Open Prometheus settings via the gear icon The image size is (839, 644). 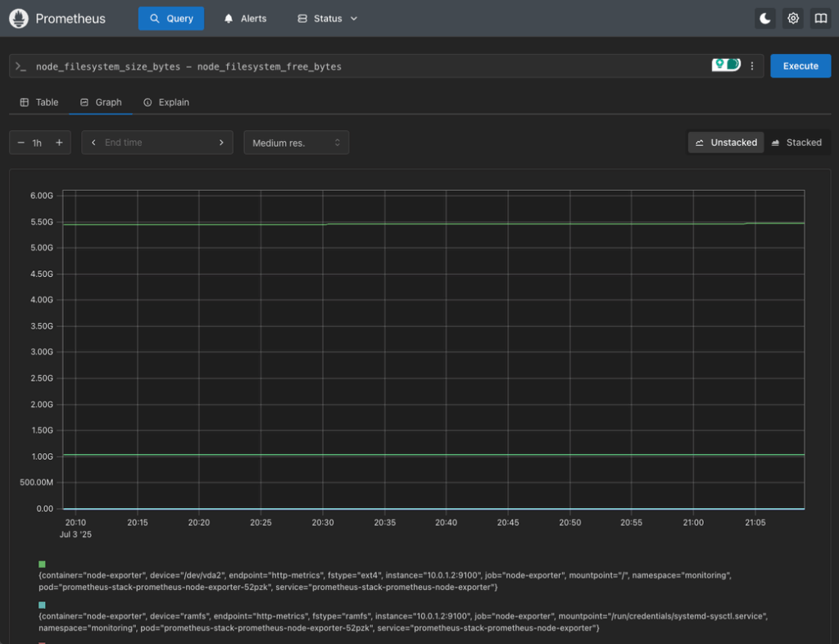792,18
